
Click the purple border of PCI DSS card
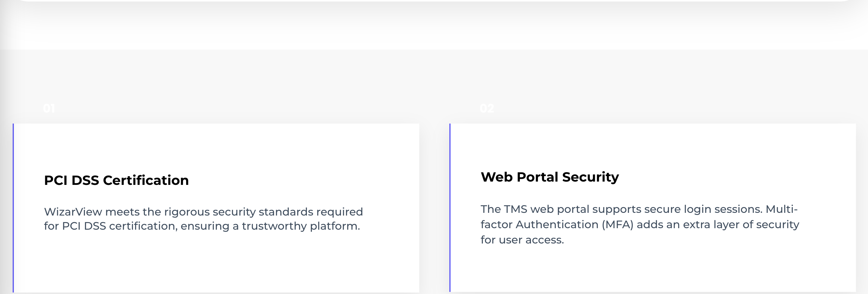click(x=13, y=208)
